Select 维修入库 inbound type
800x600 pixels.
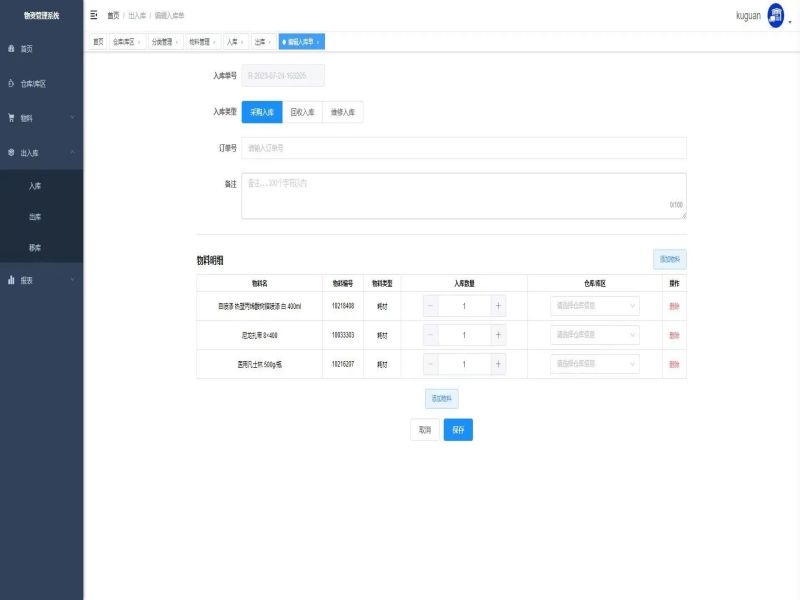pos(343,112)
